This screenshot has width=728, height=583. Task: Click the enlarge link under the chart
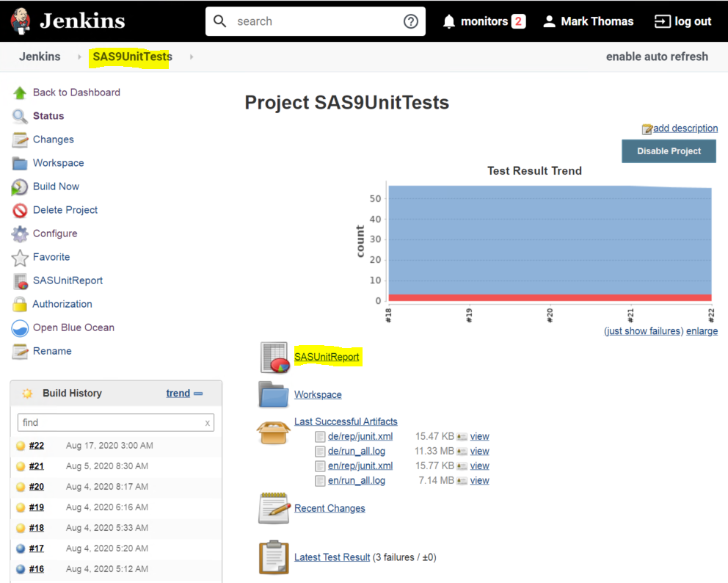(702, 330)
